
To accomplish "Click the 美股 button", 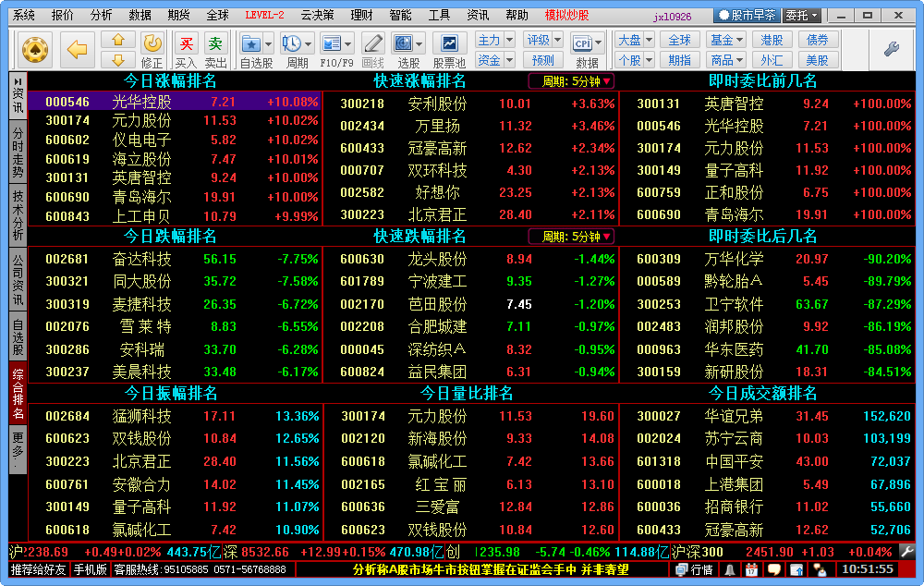I will pyautogui.click(x=818, y=59).
